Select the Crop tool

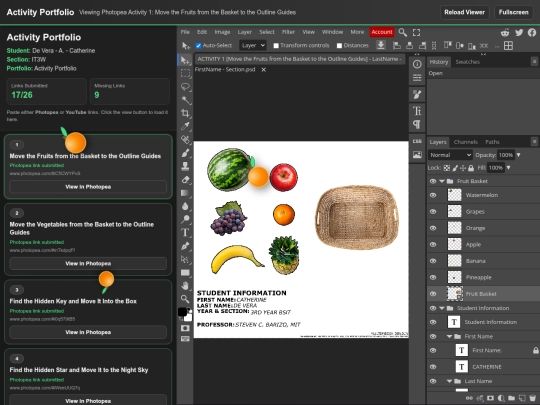point(185,113)
